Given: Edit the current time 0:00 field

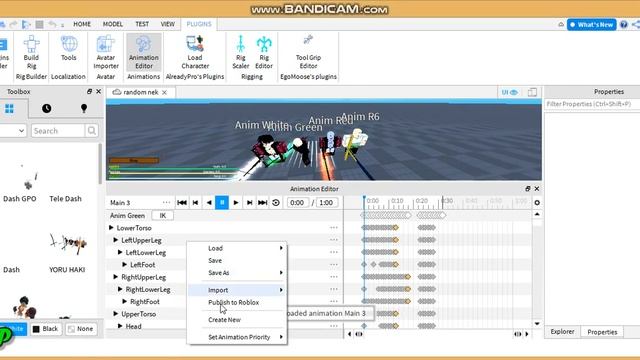Looking at the screenshot, I should (x=297, y=202).
